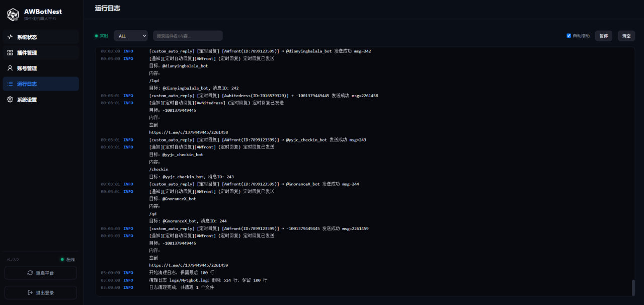Click the 运行日志 page heading
The height and width of the screenshot is (305, 644).
108,8
